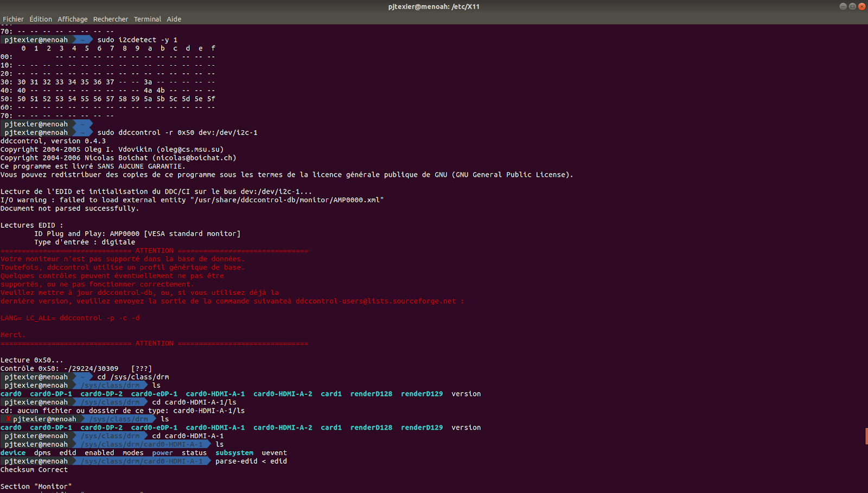
Task: Click the 'parse-edid < edid' command
Action: pyautogui.click(x=251, y=462)
